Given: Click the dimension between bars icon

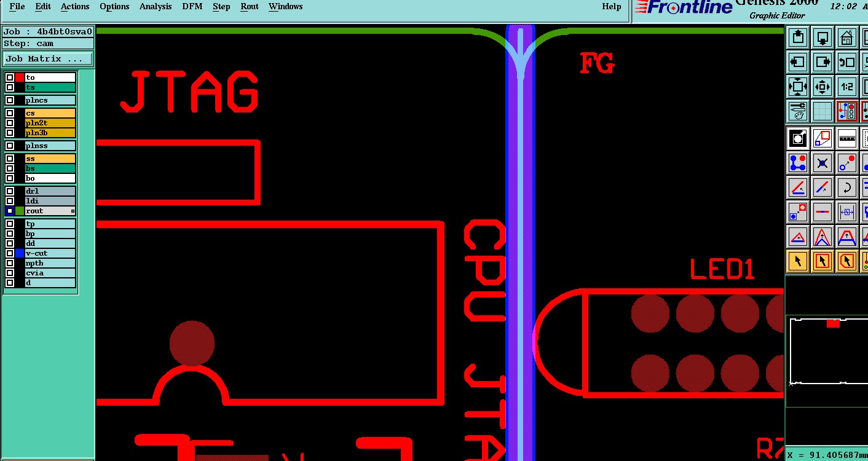Looking at the screenshot, I should click(x=847, y=212).
